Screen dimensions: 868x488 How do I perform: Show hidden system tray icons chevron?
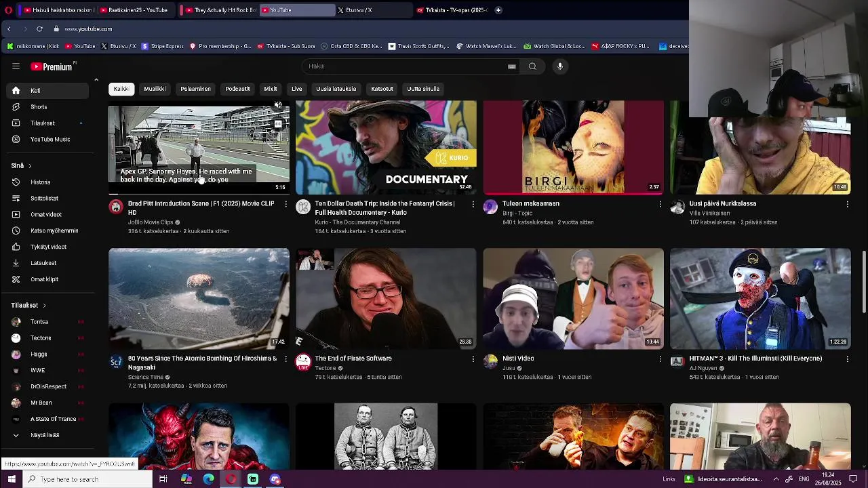[776, 479]
